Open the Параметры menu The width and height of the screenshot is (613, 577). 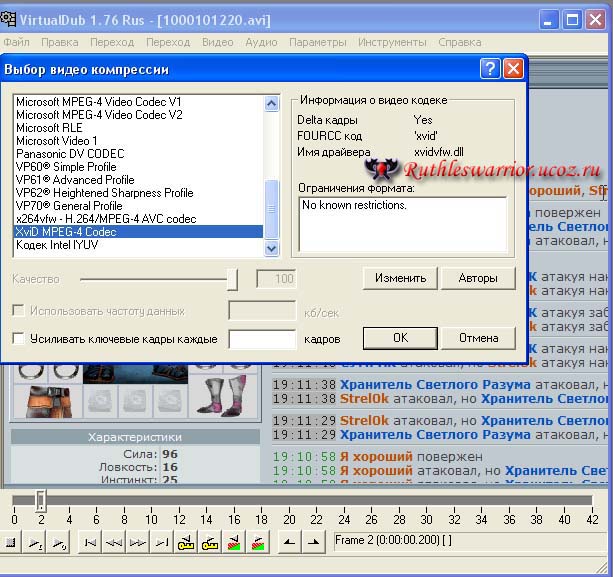click(x=317, y=42)
